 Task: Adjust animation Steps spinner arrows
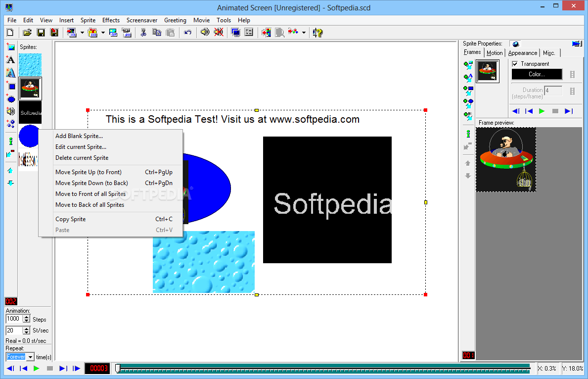(26, 319)
